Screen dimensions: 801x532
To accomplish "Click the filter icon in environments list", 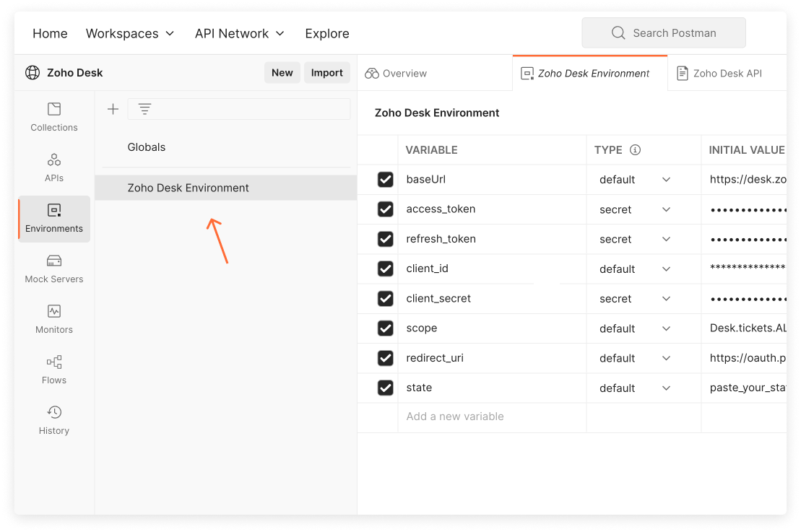I will click(144, 109).
